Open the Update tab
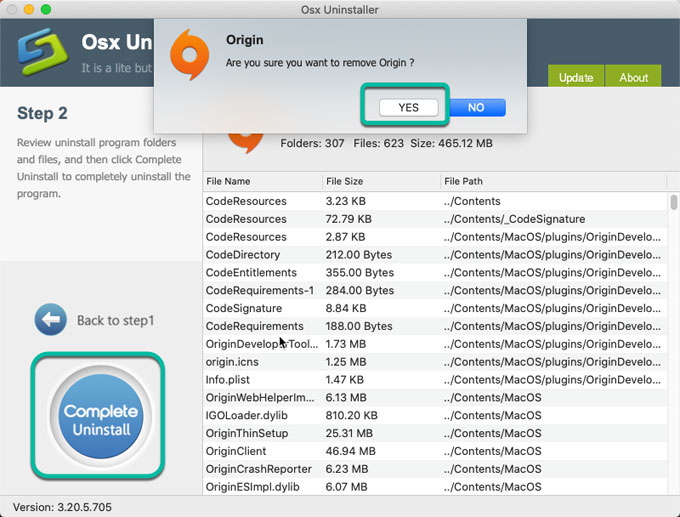The height and width of the screenshot is (517, 680). 576,76
